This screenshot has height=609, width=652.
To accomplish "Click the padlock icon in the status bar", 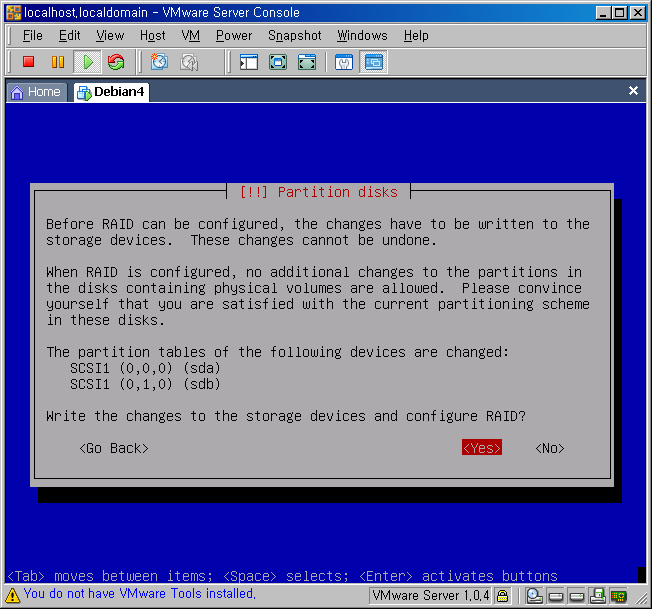I will [x=503, y=596].
